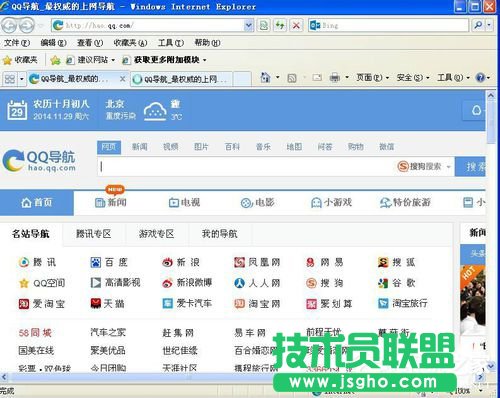This screenshot has width=500, height=398.
Task: Open the 特价旅游 navigation tab
Action: coord(405,202)
